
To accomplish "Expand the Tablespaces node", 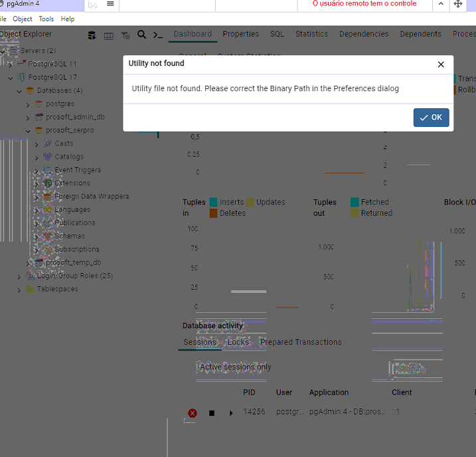I will pos(19,290).
